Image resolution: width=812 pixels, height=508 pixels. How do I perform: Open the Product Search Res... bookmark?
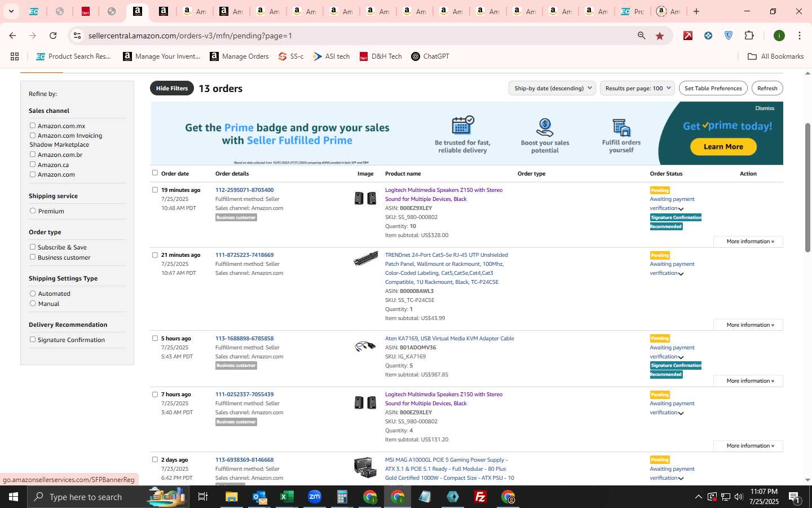click(x=73, y=56)
